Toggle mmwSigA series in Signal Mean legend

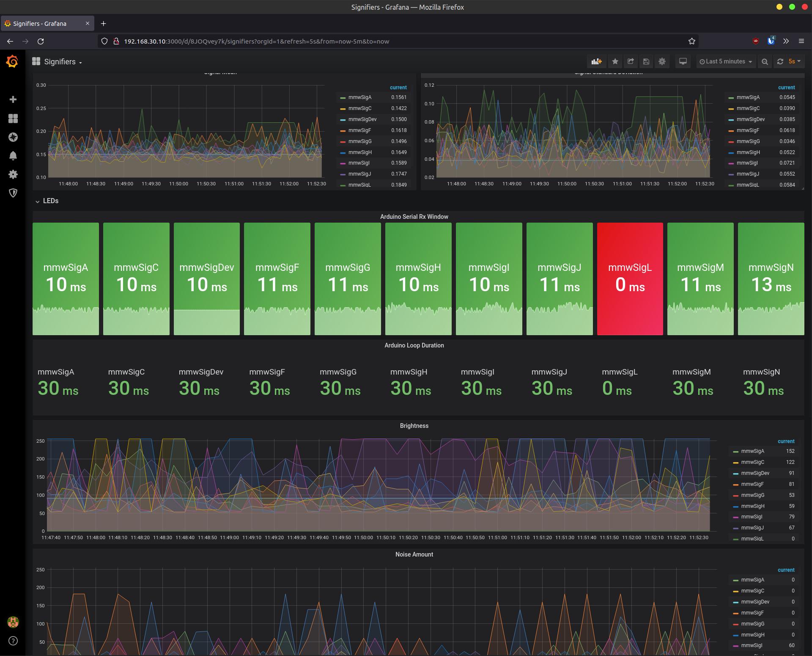click(x=360, y=97)
